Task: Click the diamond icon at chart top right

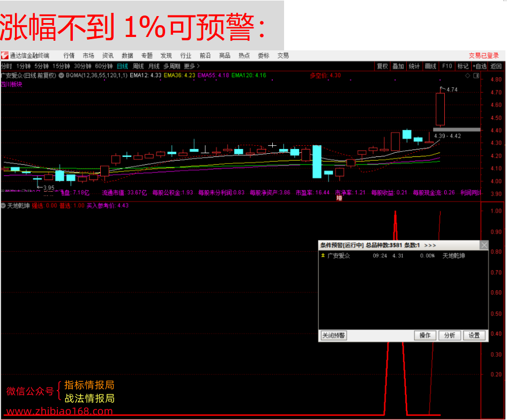Action: (x=467, y=76)
